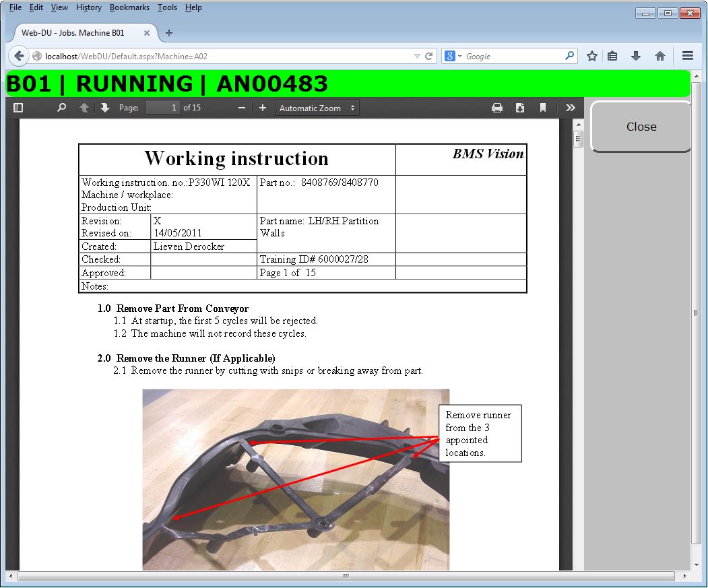Close the Web-DU Jobs tab
The width and height of the screenshot is (708, 588).
coord(147,33)
